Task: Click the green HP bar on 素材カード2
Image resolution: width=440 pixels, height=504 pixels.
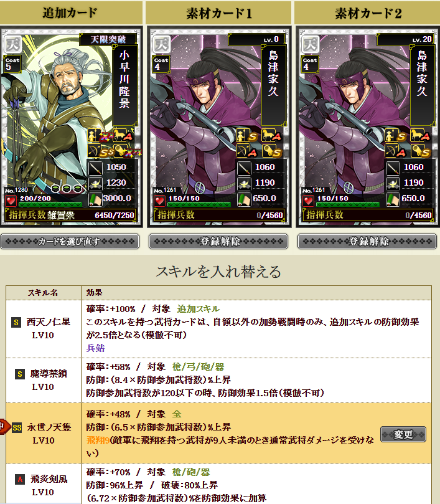Action: [348, 204]
